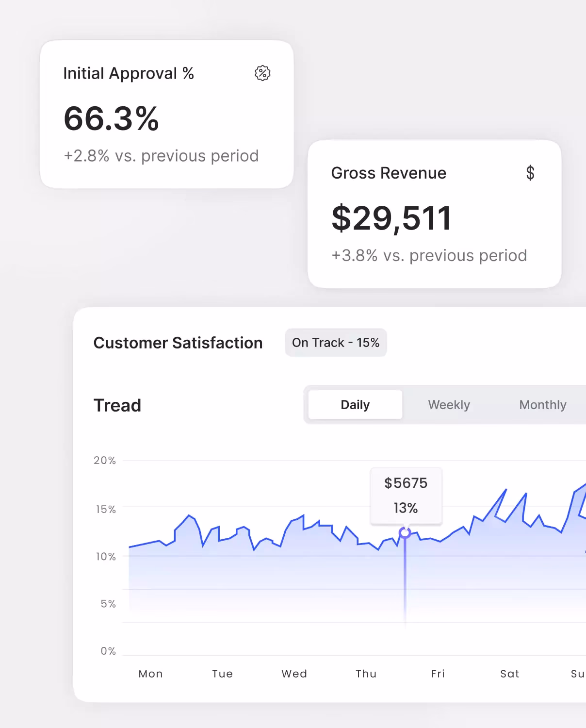The width and height of the screenshot is (586, 728).
Task: Select the Daily tab
Action: pos(355,405)
